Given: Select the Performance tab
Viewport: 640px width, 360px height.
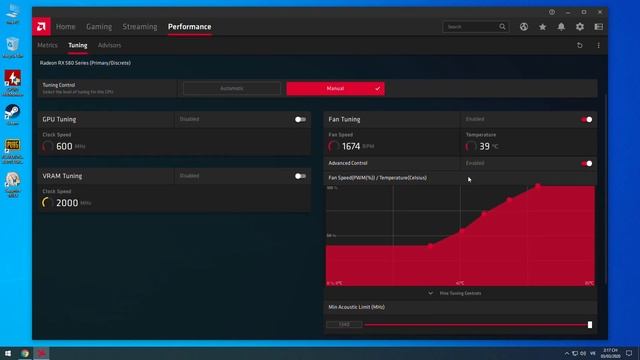Looking at the screenshot, I should pyautogui.click(x=189, y=27).
